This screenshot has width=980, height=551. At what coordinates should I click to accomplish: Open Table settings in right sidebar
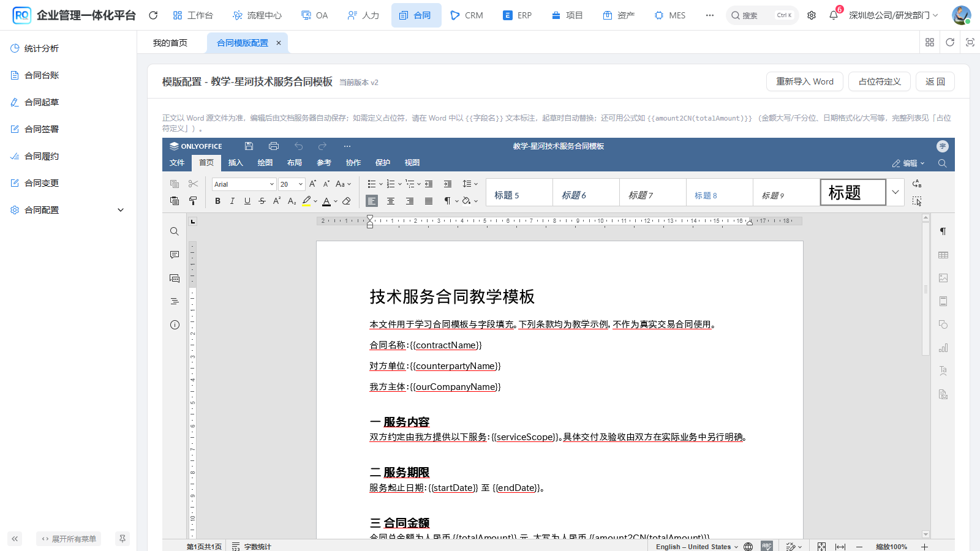(943, 255)
